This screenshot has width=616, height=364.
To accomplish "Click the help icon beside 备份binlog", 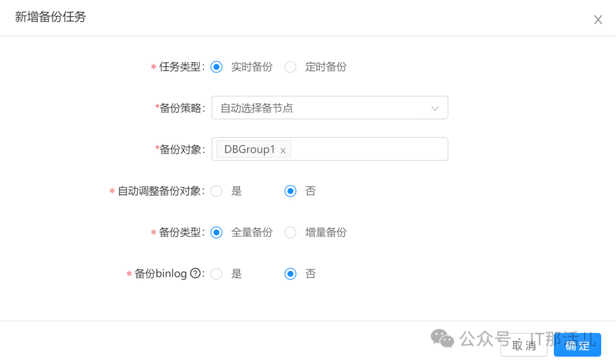I will [x=196, y=274].
